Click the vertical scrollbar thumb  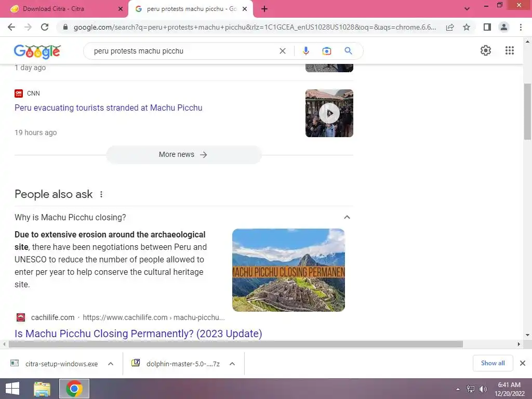(527, 111)
